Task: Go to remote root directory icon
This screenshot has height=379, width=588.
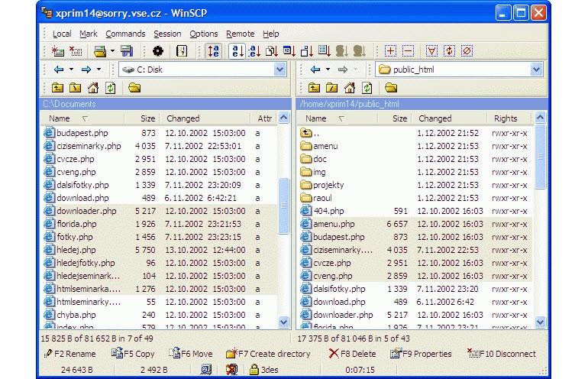Action: tap(331, 88)
